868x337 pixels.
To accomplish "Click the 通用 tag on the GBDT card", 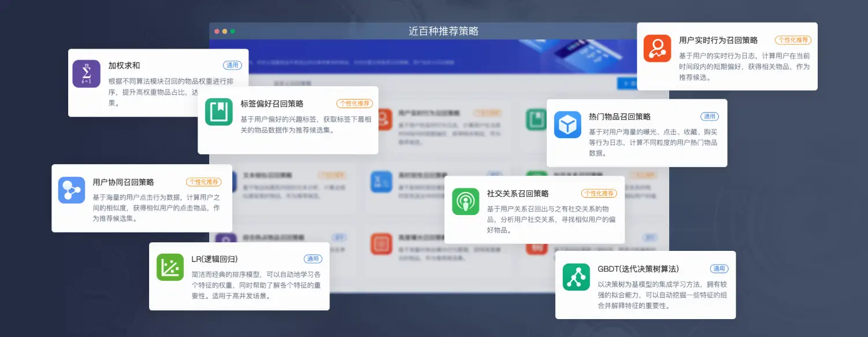I will (719, 269).
